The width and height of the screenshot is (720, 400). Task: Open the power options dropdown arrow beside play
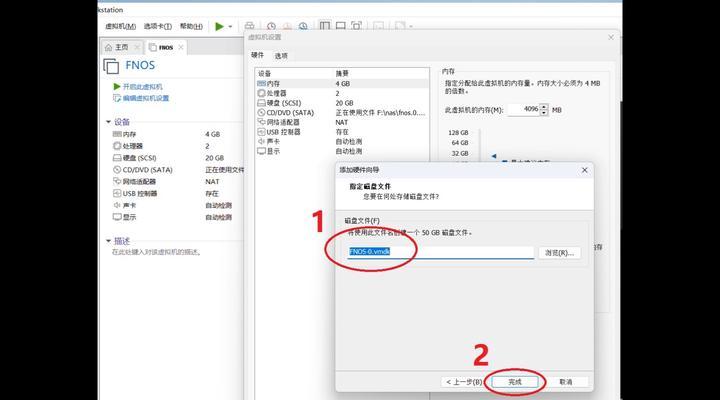coord(230,27)
